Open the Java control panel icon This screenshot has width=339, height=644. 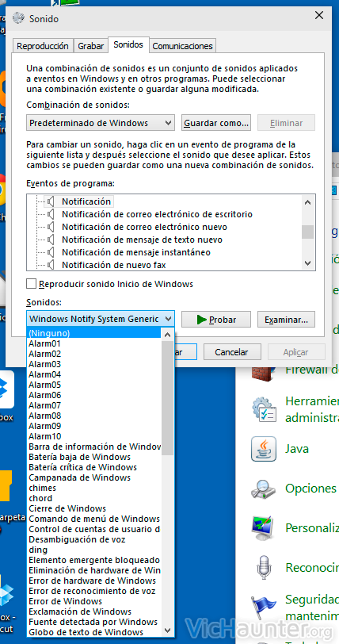click(x=264, y=449)
